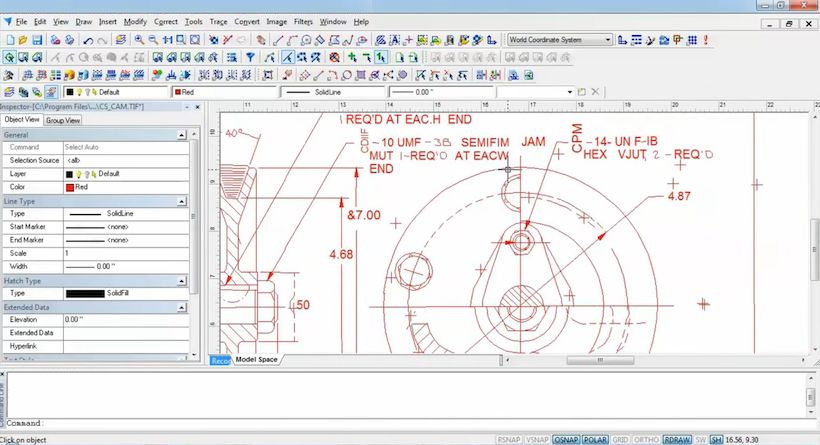Image resolution: width=820 pixels, height=445 pixels.
Task: Toggle SW in the status bar
Action: [701, 440]
